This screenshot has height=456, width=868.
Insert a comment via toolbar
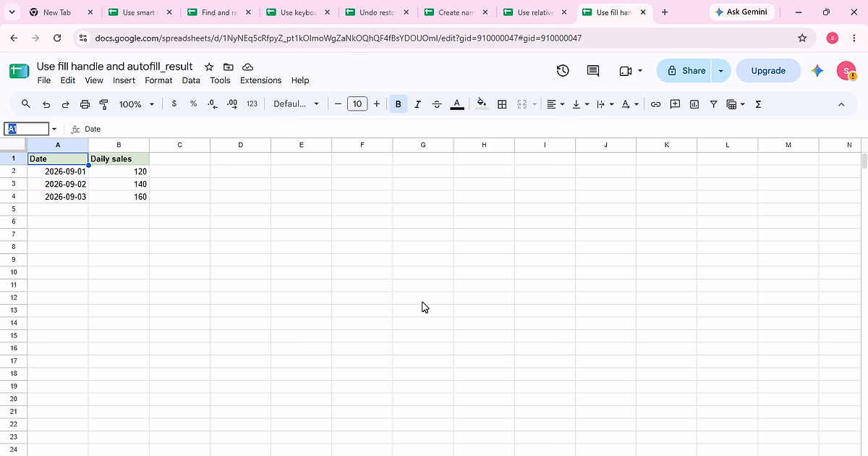tap(675, 104)
